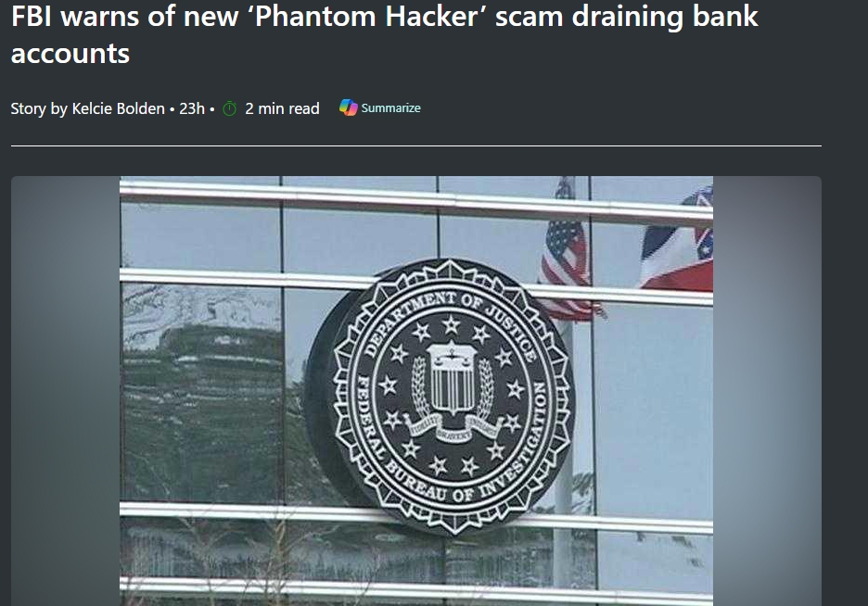Open author Kelcie Bolden's name

pos(119,108)
